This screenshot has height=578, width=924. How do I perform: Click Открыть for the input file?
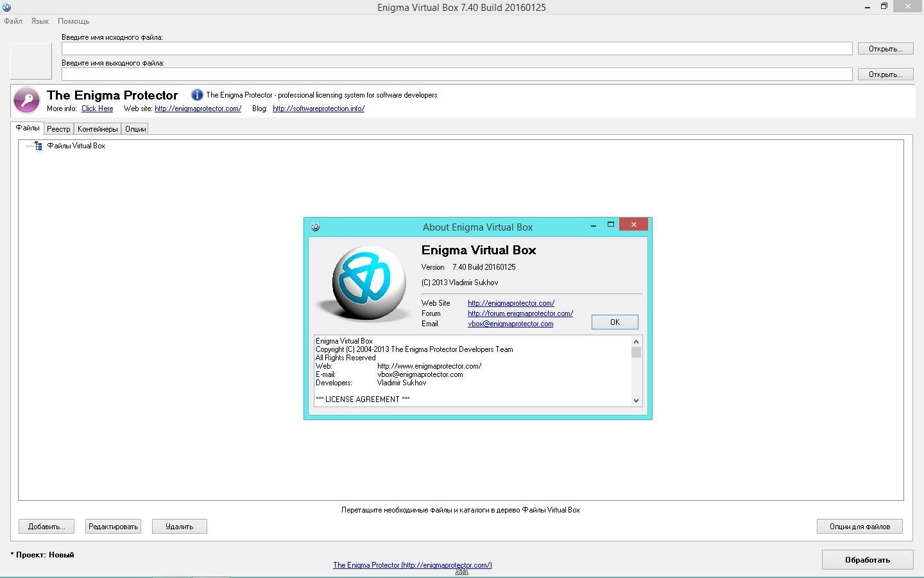(x=886, y=49)
